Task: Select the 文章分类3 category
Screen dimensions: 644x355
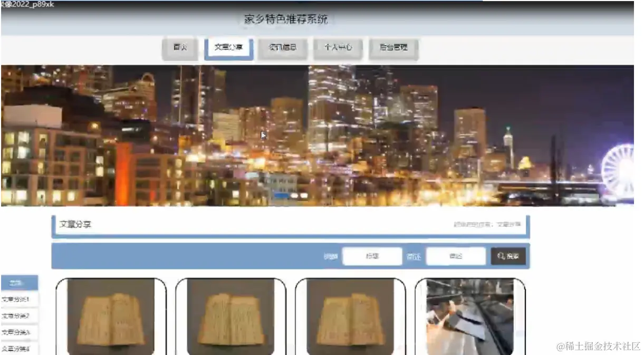Action: (19, 332)
